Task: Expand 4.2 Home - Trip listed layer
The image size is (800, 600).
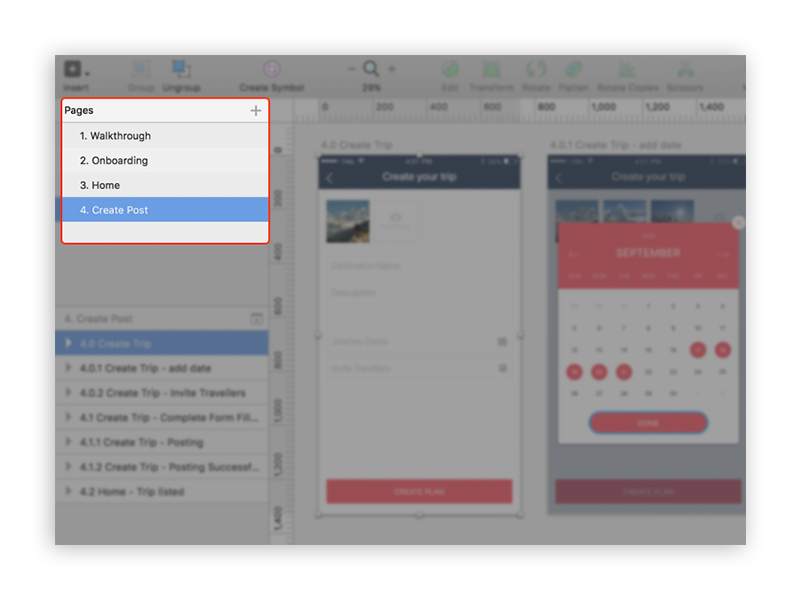Action: pyautogui.click(x=68, y=491)
